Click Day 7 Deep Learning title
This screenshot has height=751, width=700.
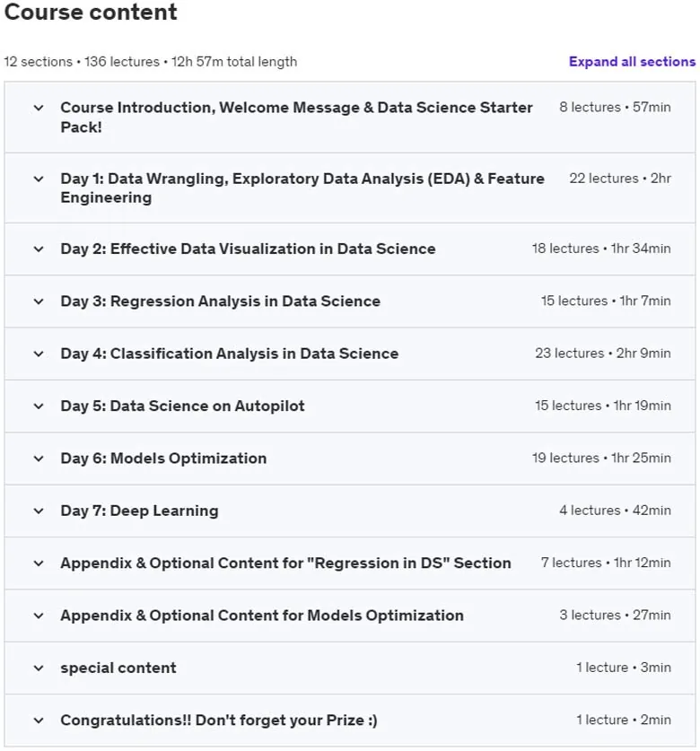point(139,511)
